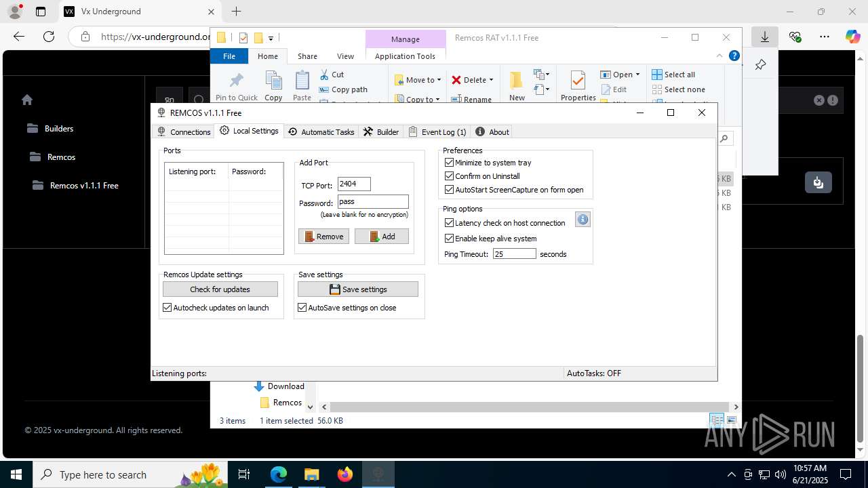868x488 pixels.
Task: Click Select none in Explorer ribbon
Action: [x=679, y=89]
